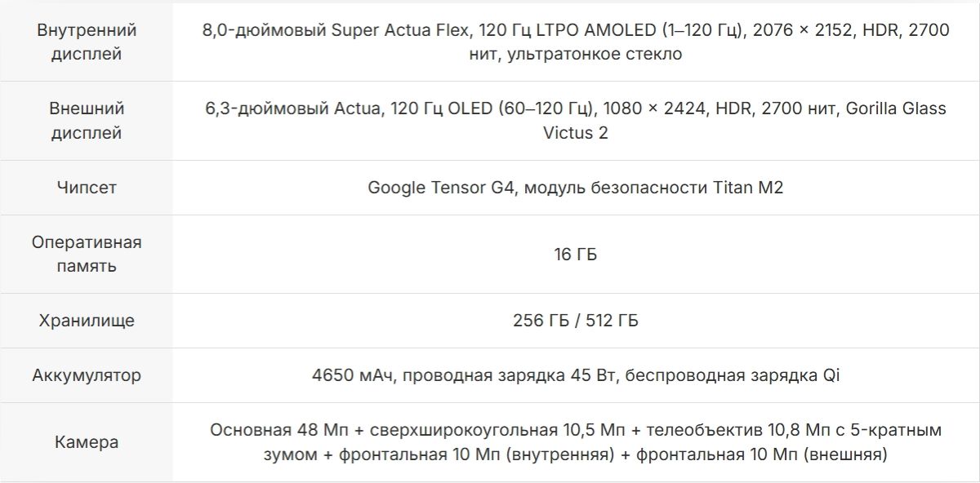Click the "Google Tensor G4" chipset name
Image resolution: width=980 pixels, height=483 pixels.
441,188
